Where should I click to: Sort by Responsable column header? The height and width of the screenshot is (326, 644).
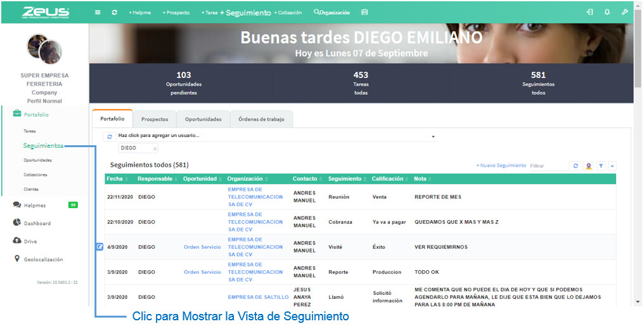point(158,179)
